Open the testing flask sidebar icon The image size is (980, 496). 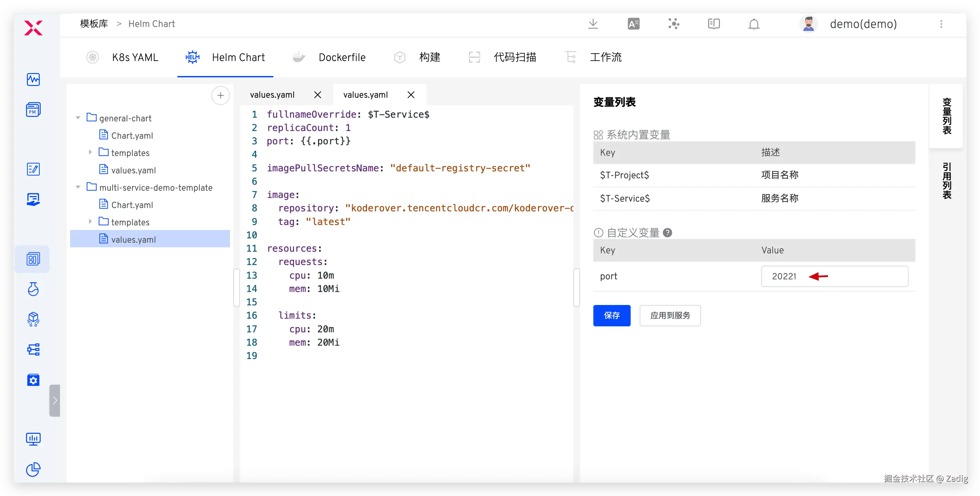[33, 289]
